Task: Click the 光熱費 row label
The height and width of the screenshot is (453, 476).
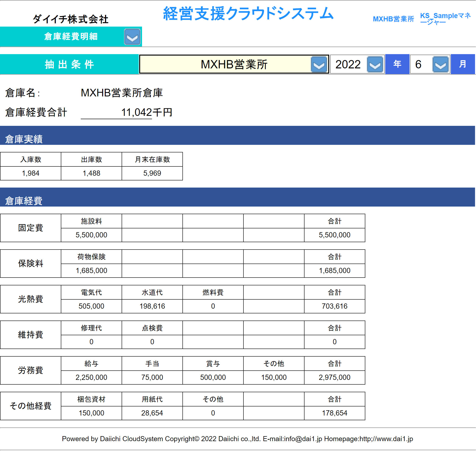Action: pyautogui.click(x=31, y=299)
